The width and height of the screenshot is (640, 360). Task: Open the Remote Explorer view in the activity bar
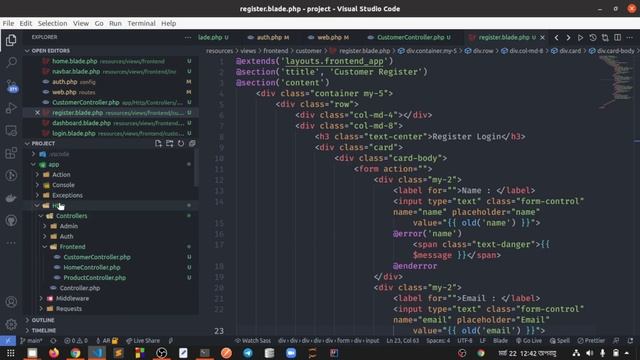[x=11, y=131]
